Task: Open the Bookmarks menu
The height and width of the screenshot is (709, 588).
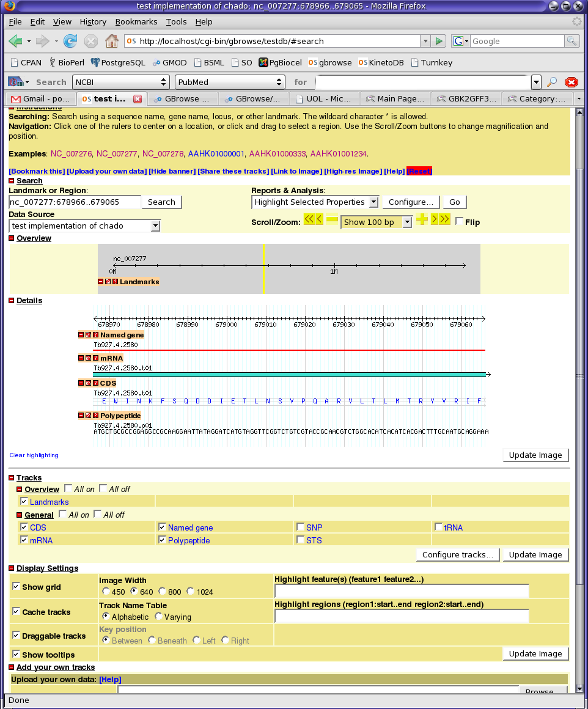Action: pos(136,21)
